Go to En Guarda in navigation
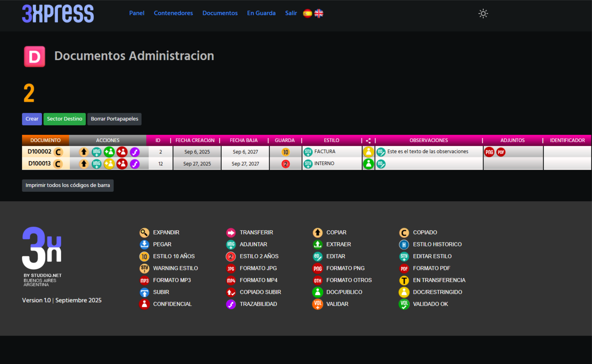Screen dimensions: 592x364 pos(261,13)
